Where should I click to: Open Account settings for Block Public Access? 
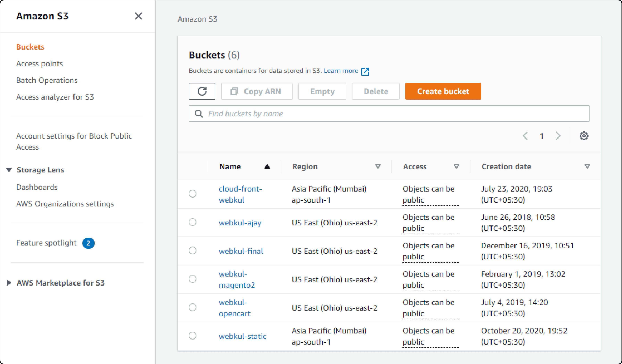[x=74, y=141]
